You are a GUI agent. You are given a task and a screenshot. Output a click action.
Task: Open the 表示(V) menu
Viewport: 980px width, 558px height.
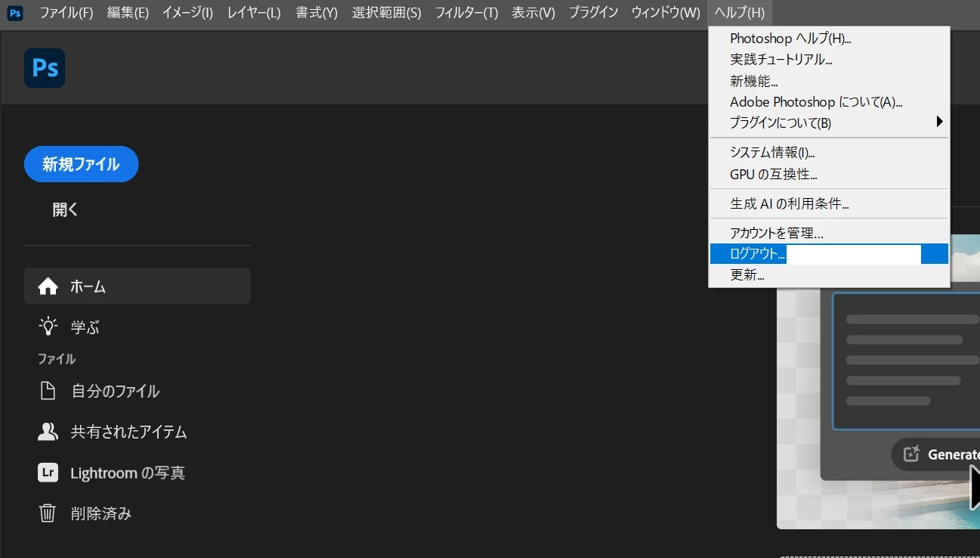(533, 13)
